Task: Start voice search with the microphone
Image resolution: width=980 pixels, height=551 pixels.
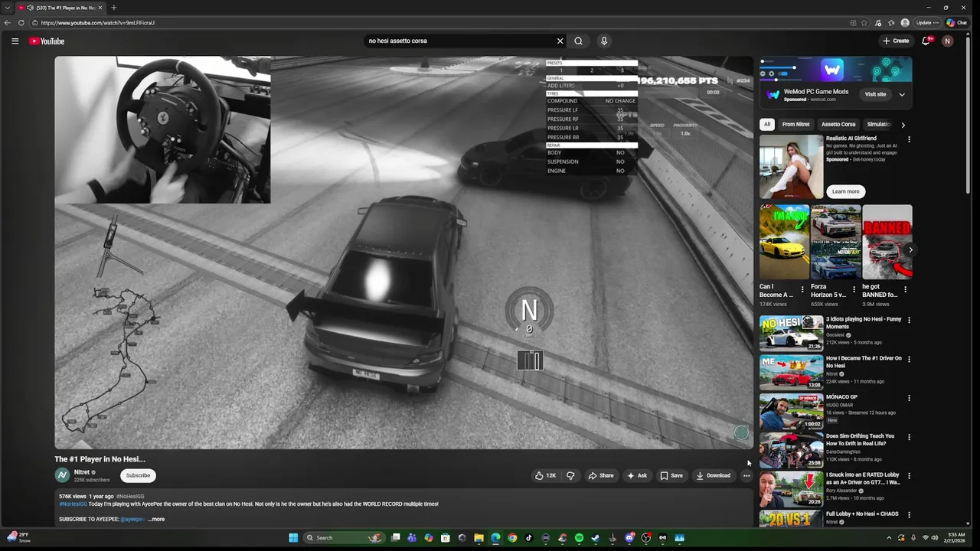Action: [x=604, y=41]
